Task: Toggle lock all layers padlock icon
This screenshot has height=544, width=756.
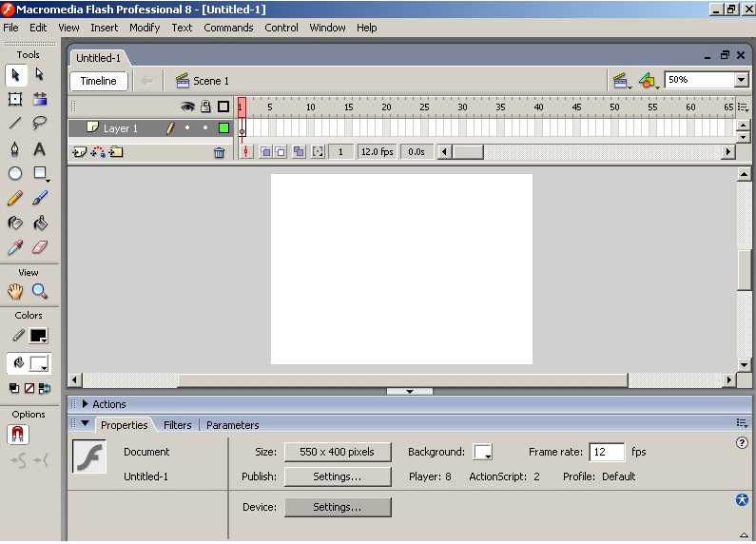Action: 205,107
